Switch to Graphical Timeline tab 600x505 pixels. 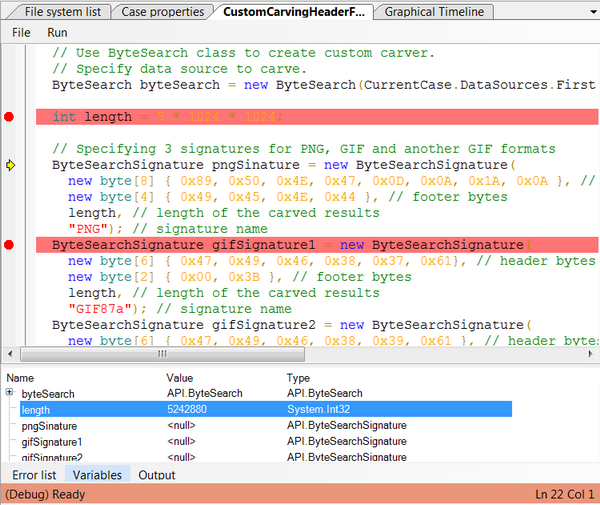pos(434,12)
